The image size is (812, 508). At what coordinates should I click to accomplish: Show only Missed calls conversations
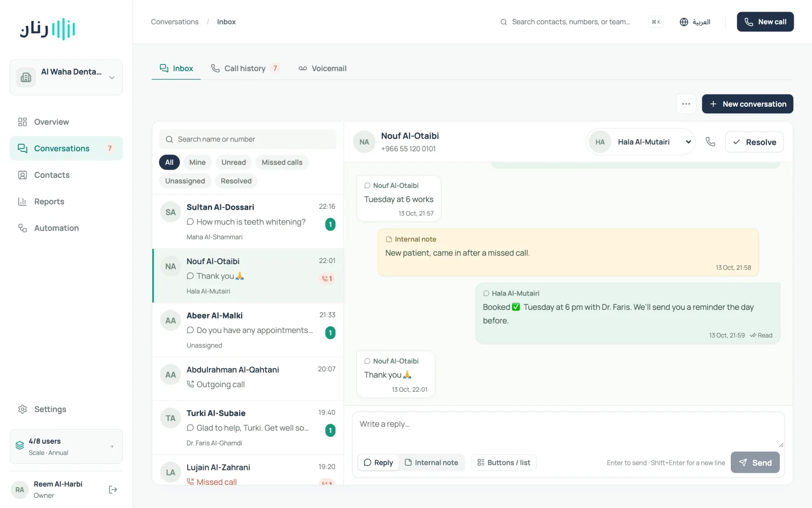pos(282,163)
